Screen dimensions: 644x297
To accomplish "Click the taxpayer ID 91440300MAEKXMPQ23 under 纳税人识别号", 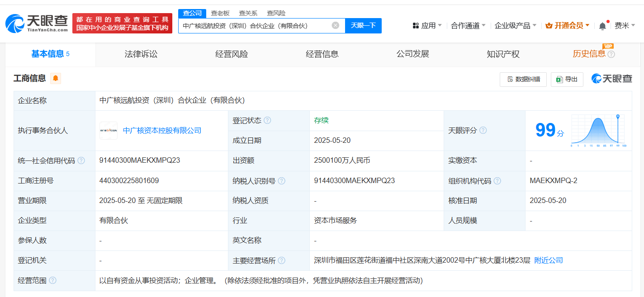I will click(x=355, y=180).
